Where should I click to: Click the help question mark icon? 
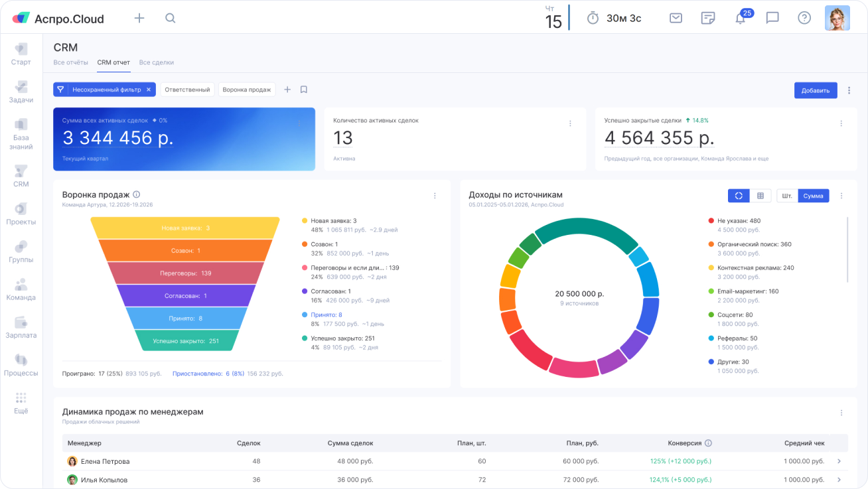click(x=804, y=18)
